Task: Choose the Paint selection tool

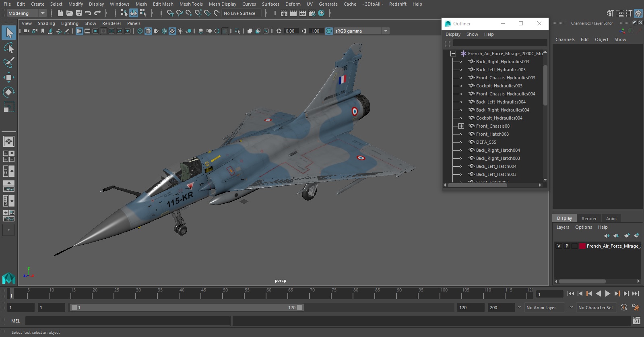Action: [9, 62]
